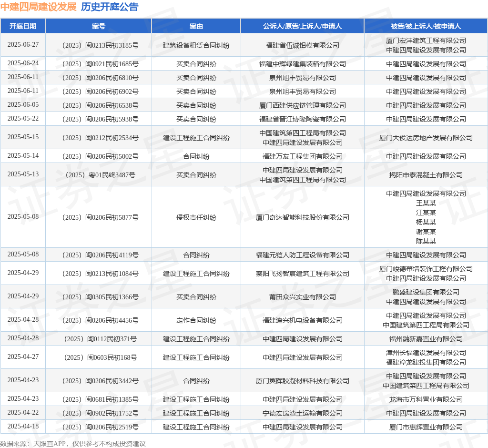488x448 pixels.
Task: Click the 定作合同纠纷 cause cell
Action: [196, 320]
